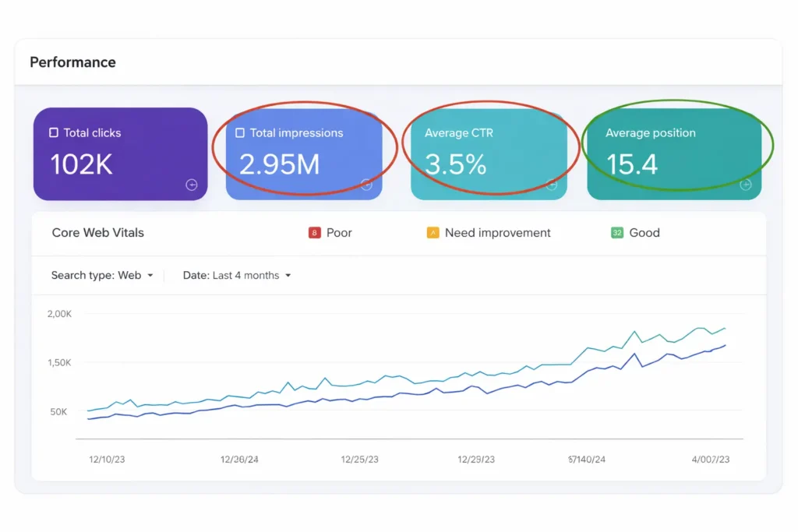Click the expand icon on Total impressions card
798x532 pixels.
pyautogui.click(x=366, y=185)
